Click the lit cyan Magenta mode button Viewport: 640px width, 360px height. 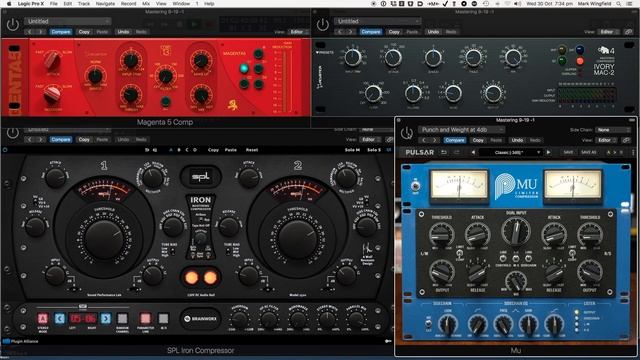(x=244, y=69)
